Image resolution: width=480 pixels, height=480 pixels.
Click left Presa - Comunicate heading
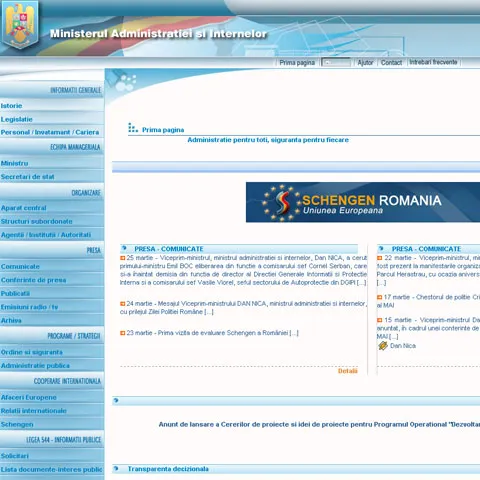[x=169, y=249]
